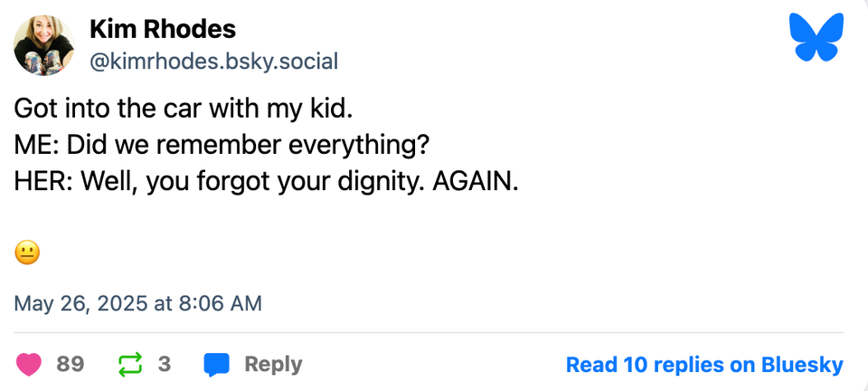The height and width of the screenshot is (391, 868).
Task: Click the 89 likes count
Action: [70, 365]
